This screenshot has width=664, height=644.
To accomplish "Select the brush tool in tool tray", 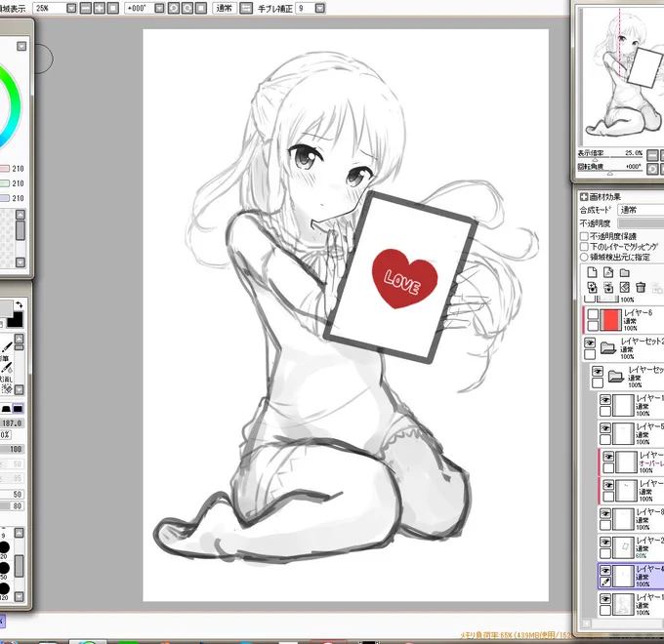I will point(7,347).
